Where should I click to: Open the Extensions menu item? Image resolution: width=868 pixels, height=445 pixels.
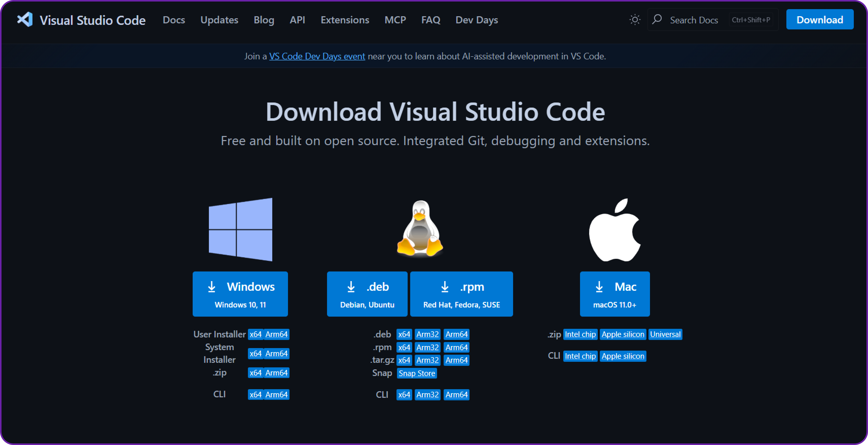click(x=345, y=20)
